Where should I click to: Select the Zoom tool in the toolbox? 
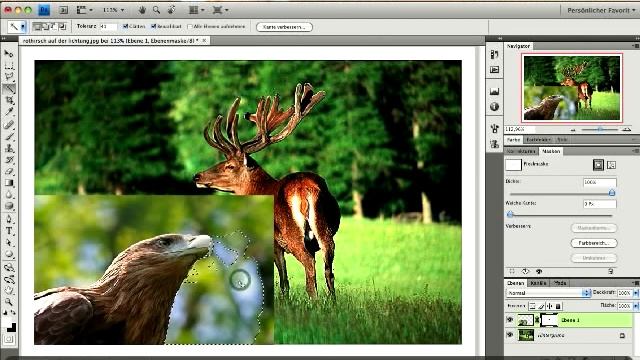pos(9,302)
